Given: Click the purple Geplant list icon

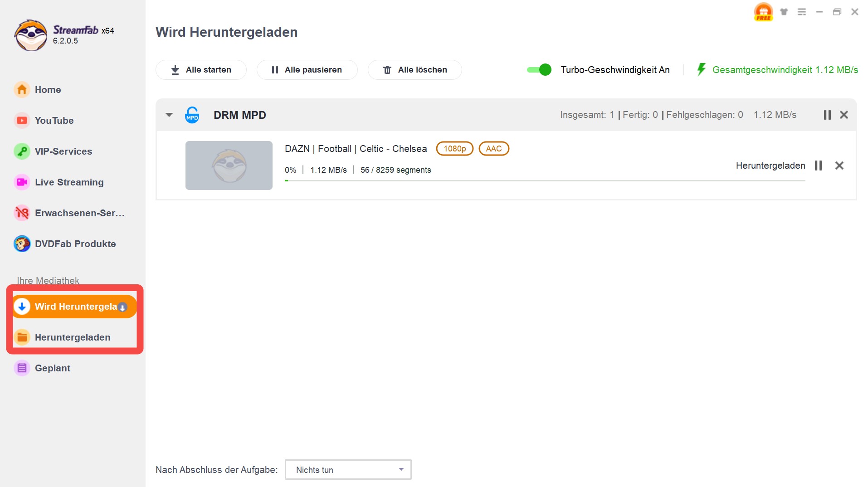Looking at the screenshot, I should click(22, 368).
